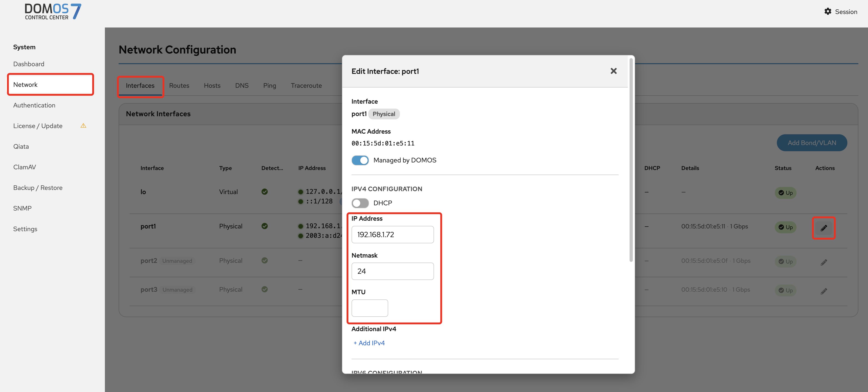The height and width of the screenshot is (392, 868).
Task: Switch to the Routes tab
Action: click(179, 86)
